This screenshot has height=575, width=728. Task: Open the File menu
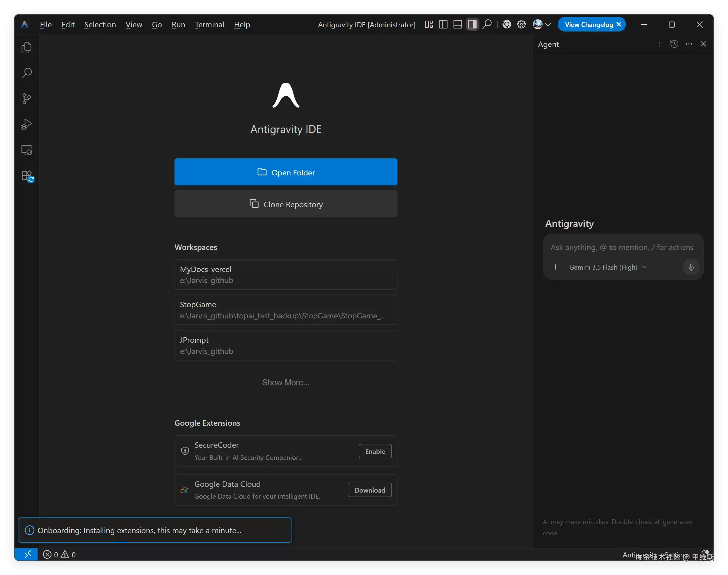[46, 25]
